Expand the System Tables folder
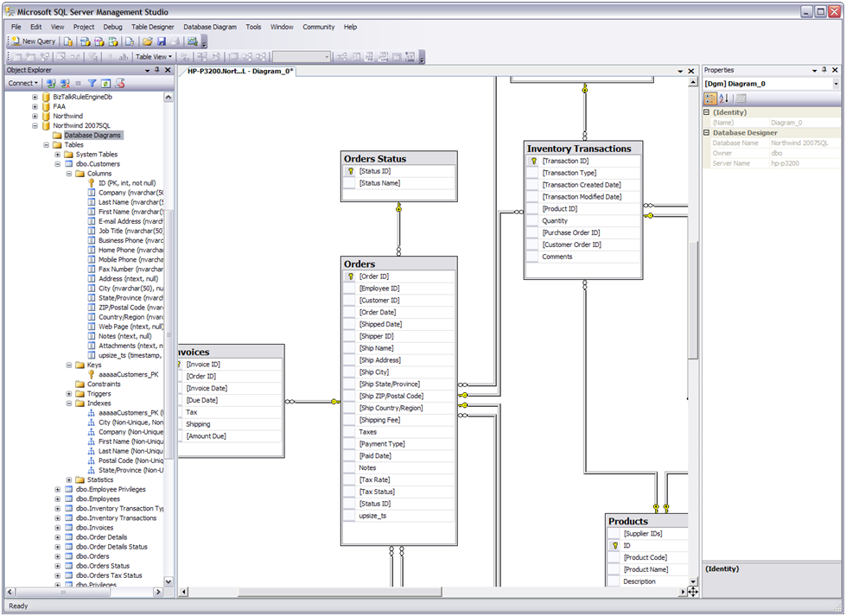The width and height of the screenshot is (846, 616). coord(58,155)
